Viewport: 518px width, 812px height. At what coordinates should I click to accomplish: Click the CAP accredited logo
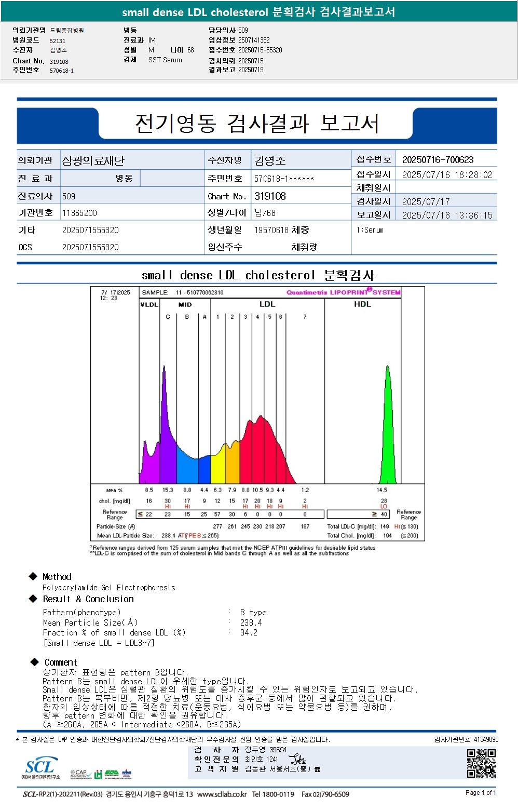(x=79, y=774)
